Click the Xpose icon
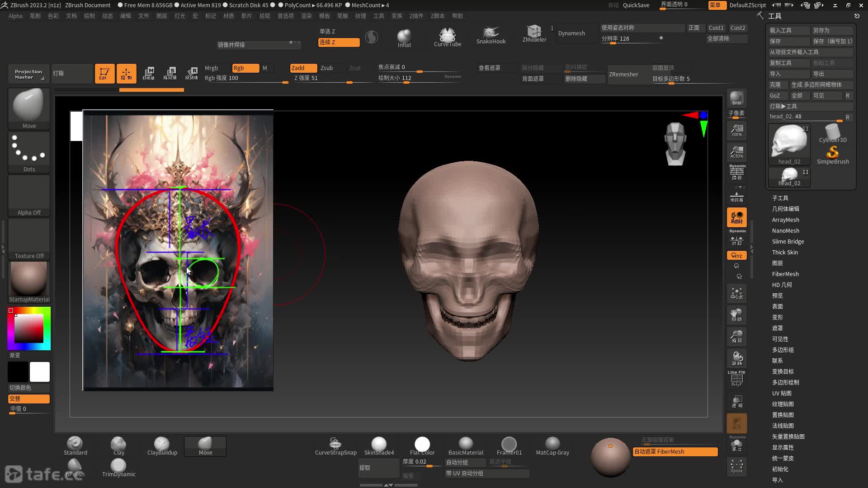 pyautogui.click(x=737, y=466)
